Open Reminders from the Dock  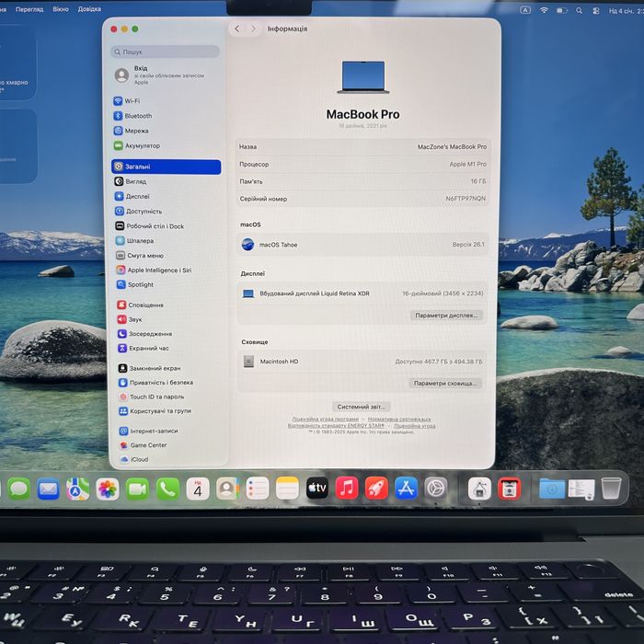point(257,489)
